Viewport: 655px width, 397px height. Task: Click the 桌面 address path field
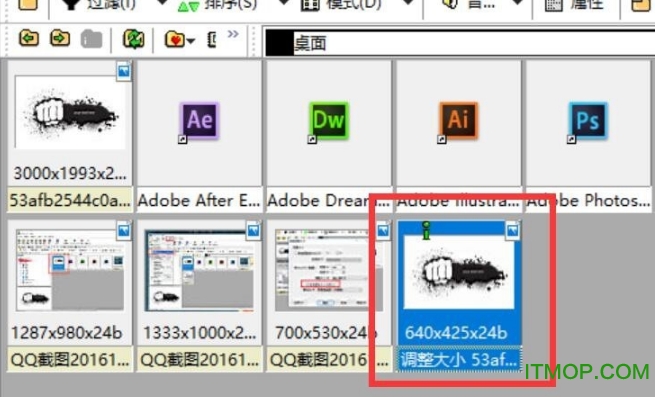click(459, 43)
